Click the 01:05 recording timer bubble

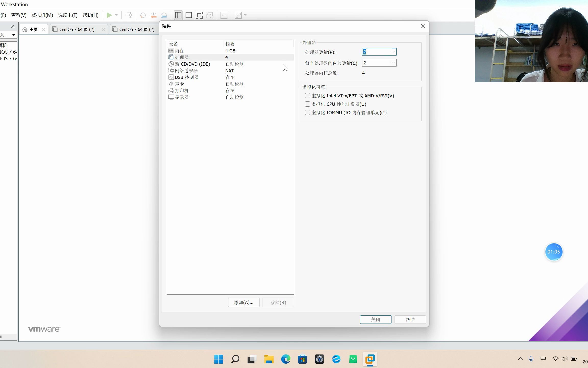tap(554, 252)
